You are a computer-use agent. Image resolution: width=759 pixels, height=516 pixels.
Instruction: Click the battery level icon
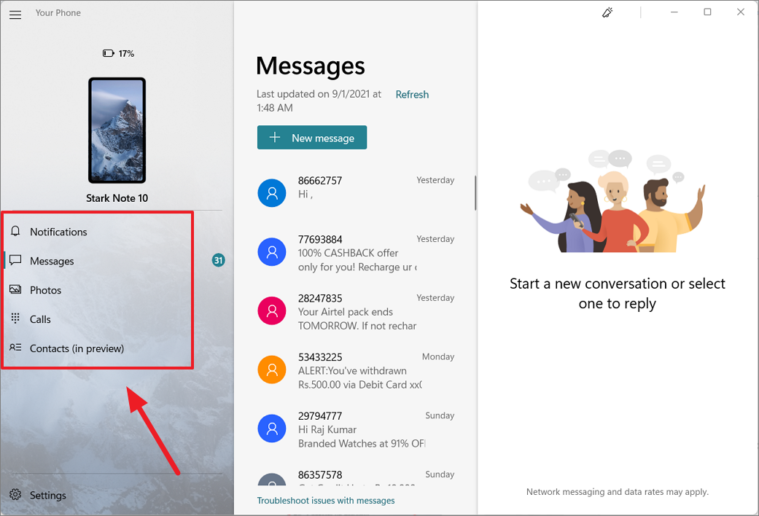point(108,53)
